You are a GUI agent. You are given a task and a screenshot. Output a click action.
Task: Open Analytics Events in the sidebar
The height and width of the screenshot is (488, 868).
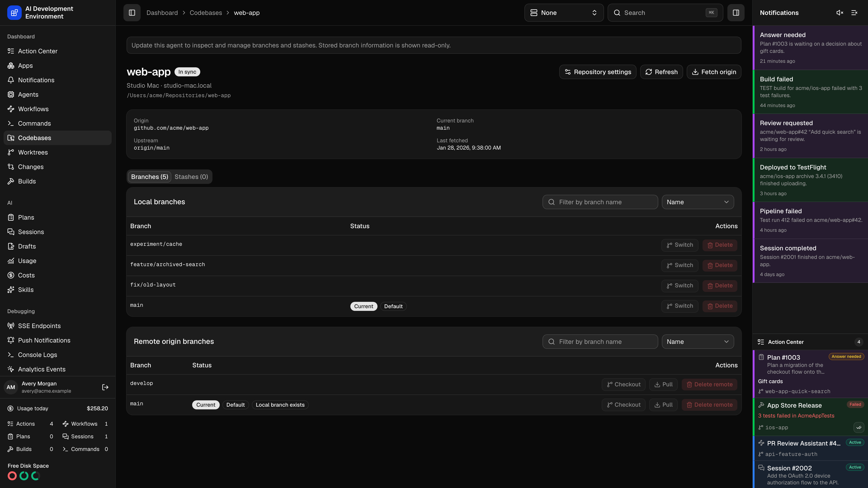pos(58,369)
